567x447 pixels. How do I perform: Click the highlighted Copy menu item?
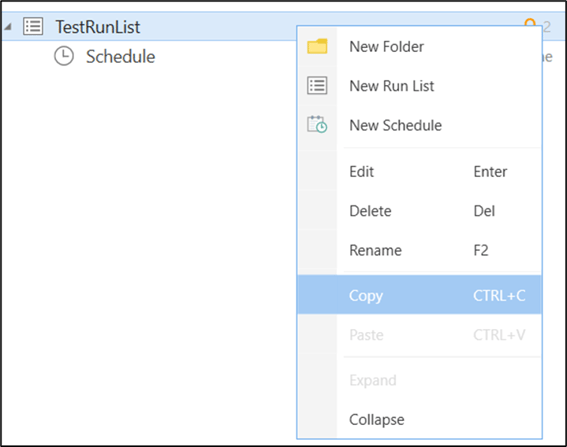pyautogui.click(x=419, y=295)
